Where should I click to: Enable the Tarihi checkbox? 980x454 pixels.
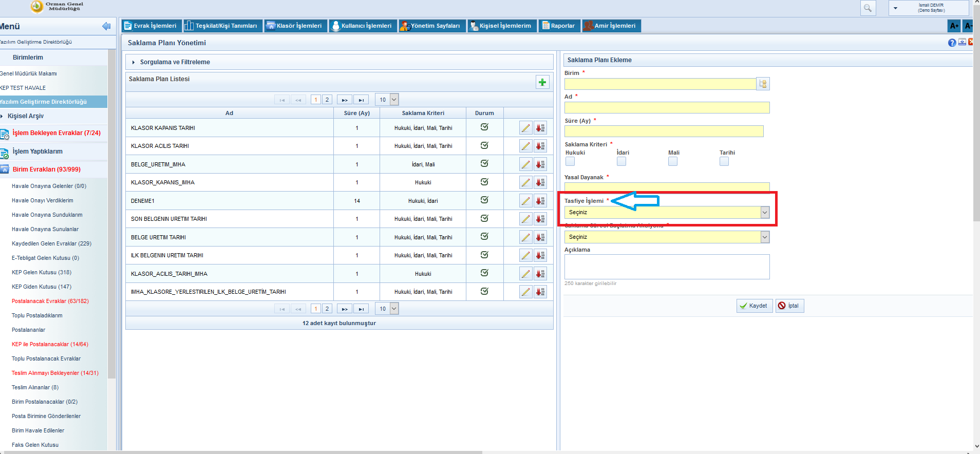724,161
